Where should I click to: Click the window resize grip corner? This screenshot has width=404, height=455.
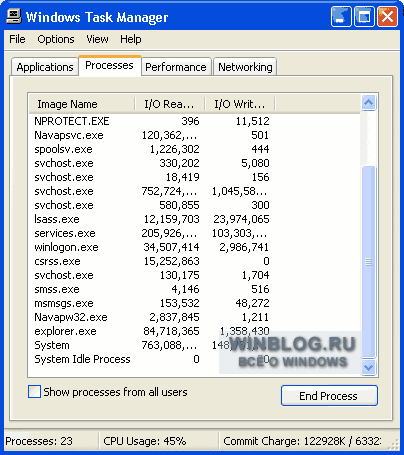coord(394,444)
